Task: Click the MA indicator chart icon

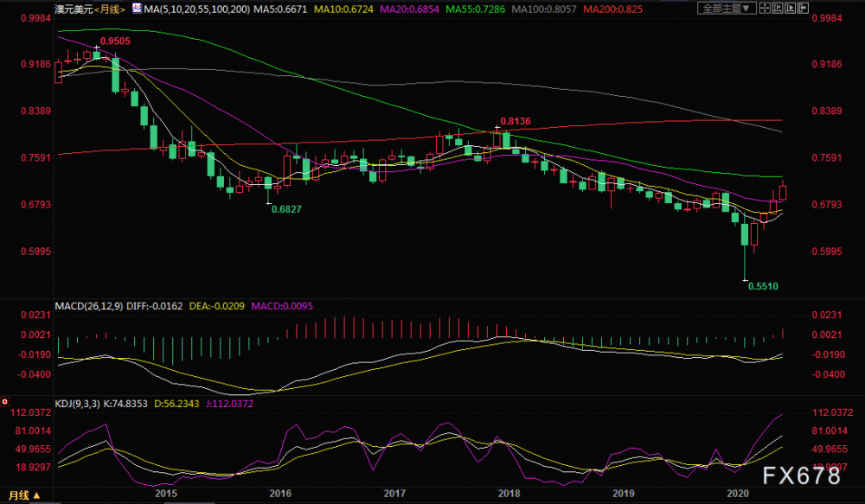Action: 137,9
